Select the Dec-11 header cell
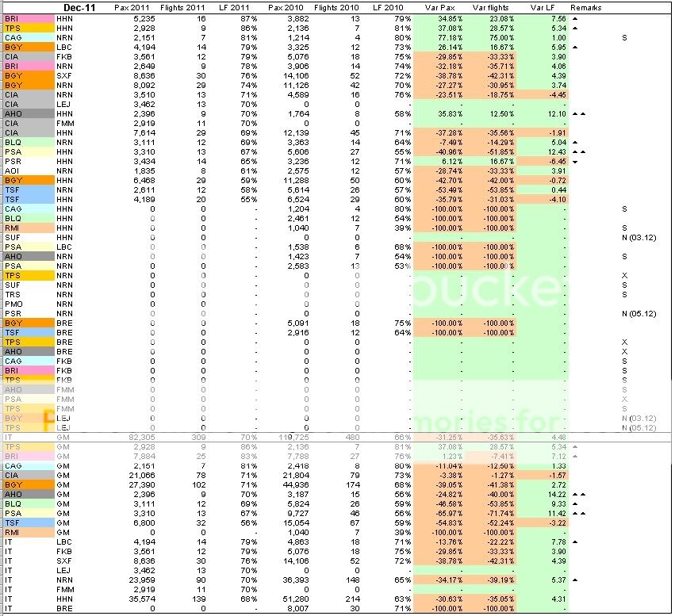 79,7
